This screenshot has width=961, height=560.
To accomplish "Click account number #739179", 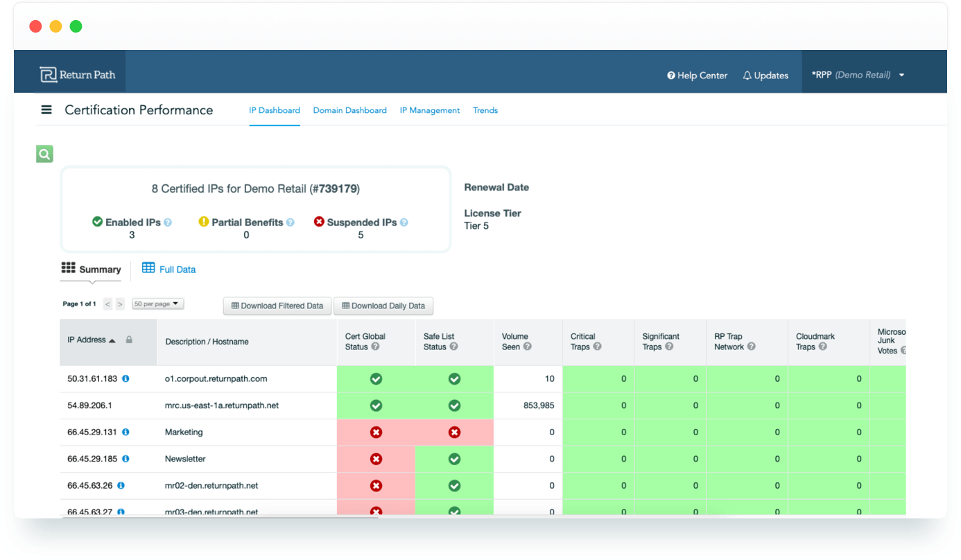I will [334, 189].
